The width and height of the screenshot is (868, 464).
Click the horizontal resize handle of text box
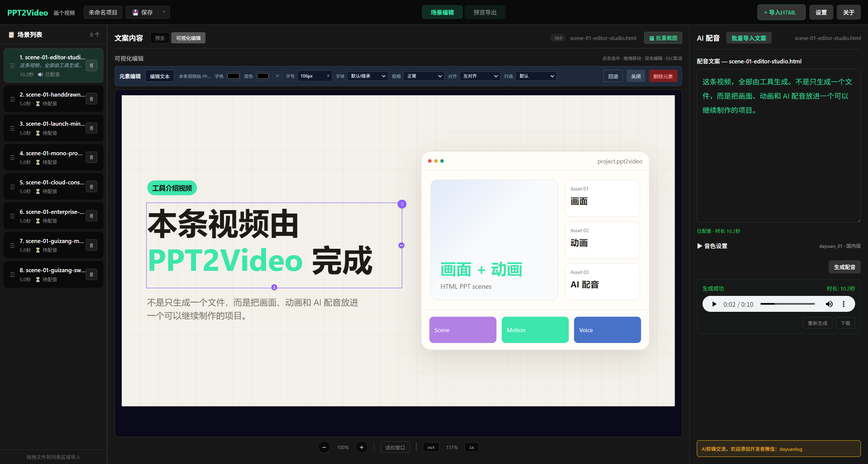click(x=401, y=245)
